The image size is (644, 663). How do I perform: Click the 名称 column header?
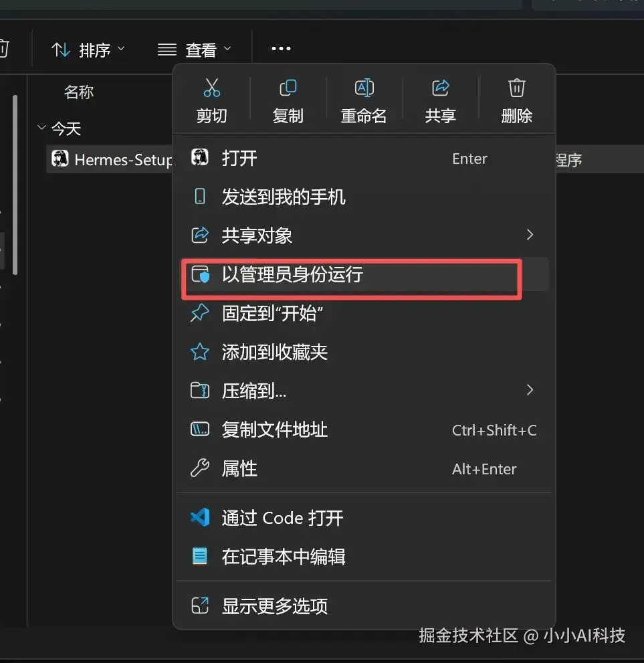[x=79, y=92]
